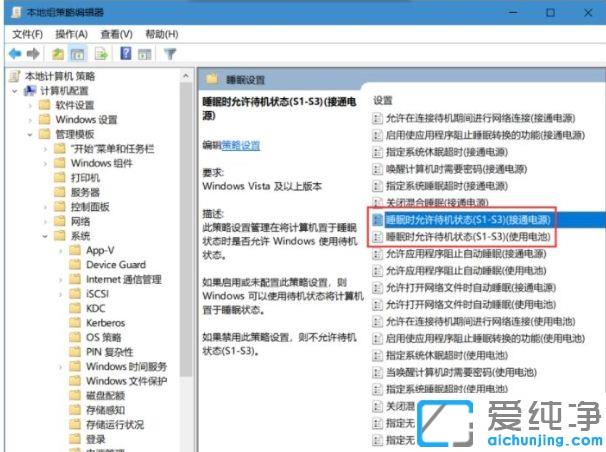
Task: Click the tree pane vertical scrollbar thumb
Action: (186, 228)
